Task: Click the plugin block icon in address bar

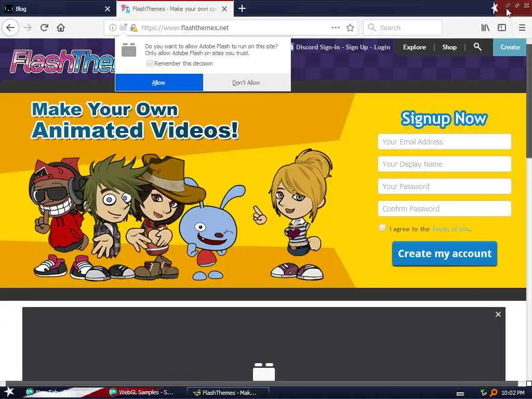Action: pos(123,28)
